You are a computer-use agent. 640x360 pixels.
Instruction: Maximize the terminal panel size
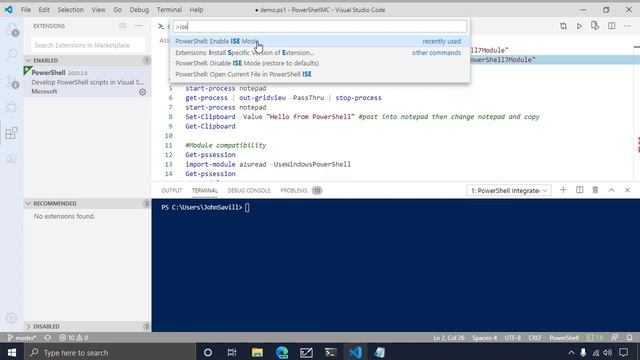click(611, 190)
